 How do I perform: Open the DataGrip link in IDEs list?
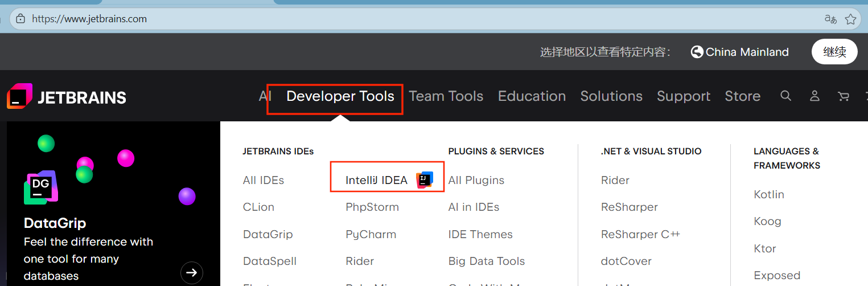(268, 234)
